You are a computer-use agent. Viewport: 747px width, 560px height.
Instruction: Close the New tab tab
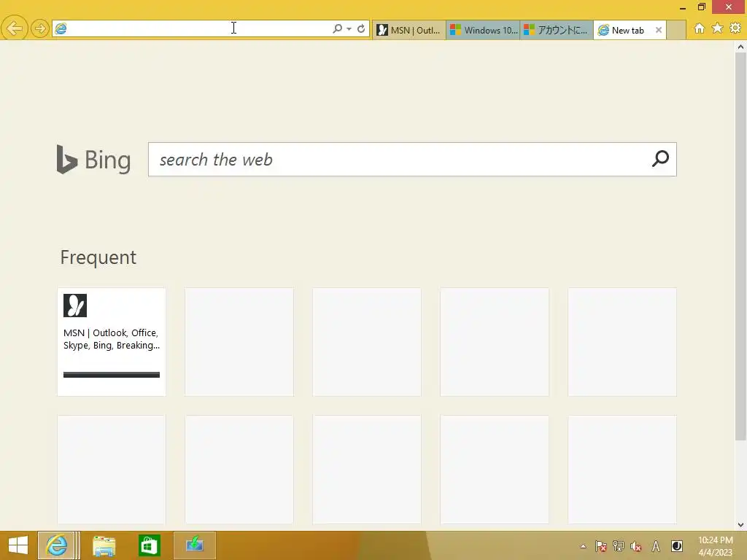pos(659,30)
